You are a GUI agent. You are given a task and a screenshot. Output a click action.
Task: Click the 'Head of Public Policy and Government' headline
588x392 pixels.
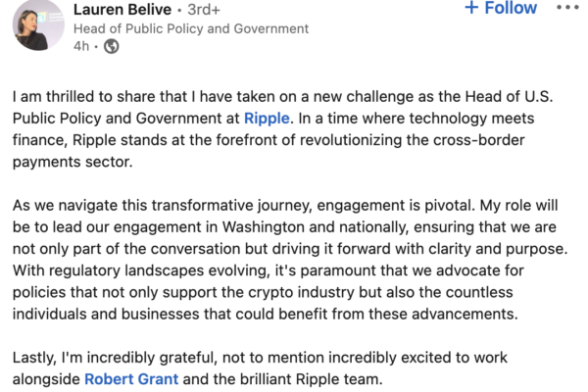click(191, 28)
